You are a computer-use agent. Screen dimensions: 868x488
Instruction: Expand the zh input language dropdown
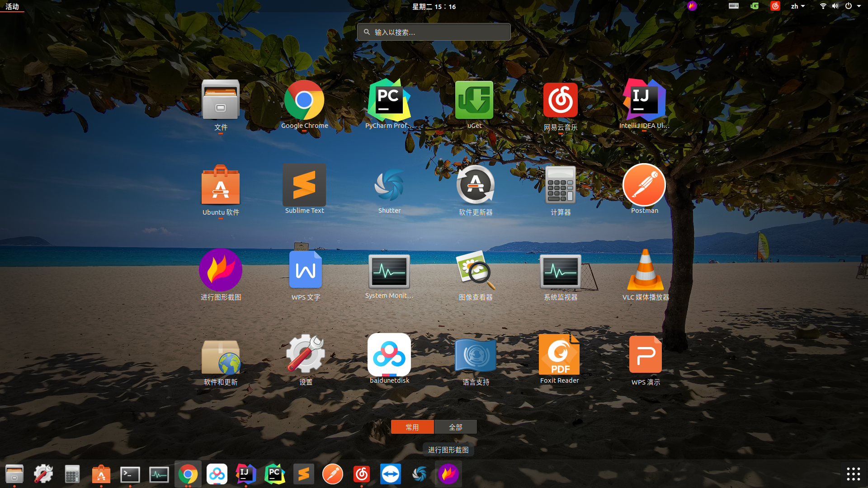tap(797, 6)
